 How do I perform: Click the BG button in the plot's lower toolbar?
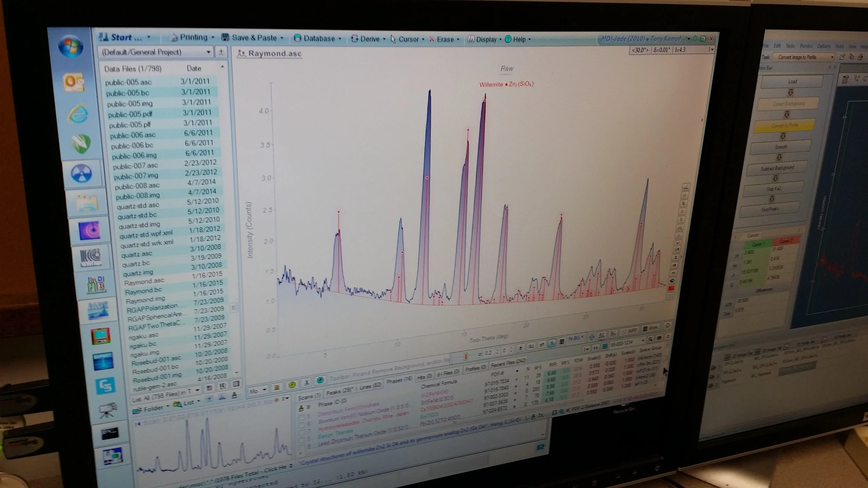tap(601, 335)
